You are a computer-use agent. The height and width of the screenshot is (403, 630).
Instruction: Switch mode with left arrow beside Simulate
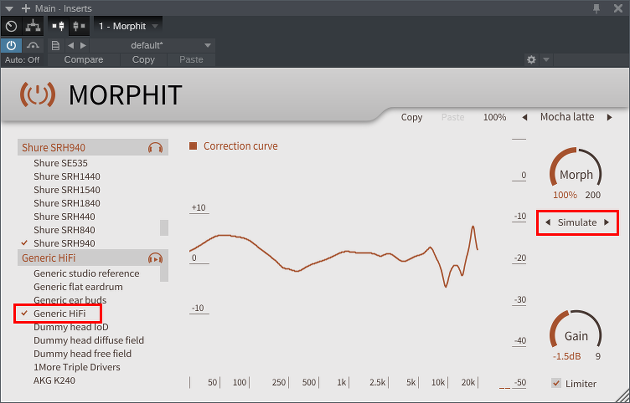click(x=548, y=222)
